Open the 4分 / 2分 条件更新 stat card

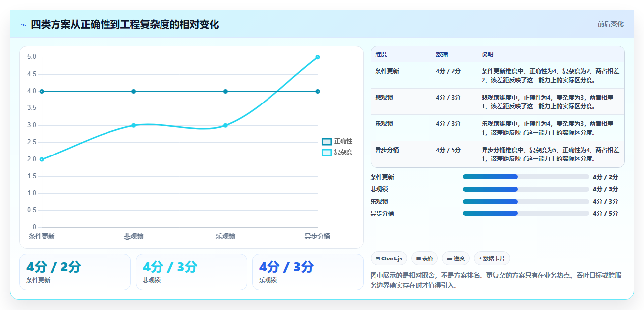(x=75, y=272)
